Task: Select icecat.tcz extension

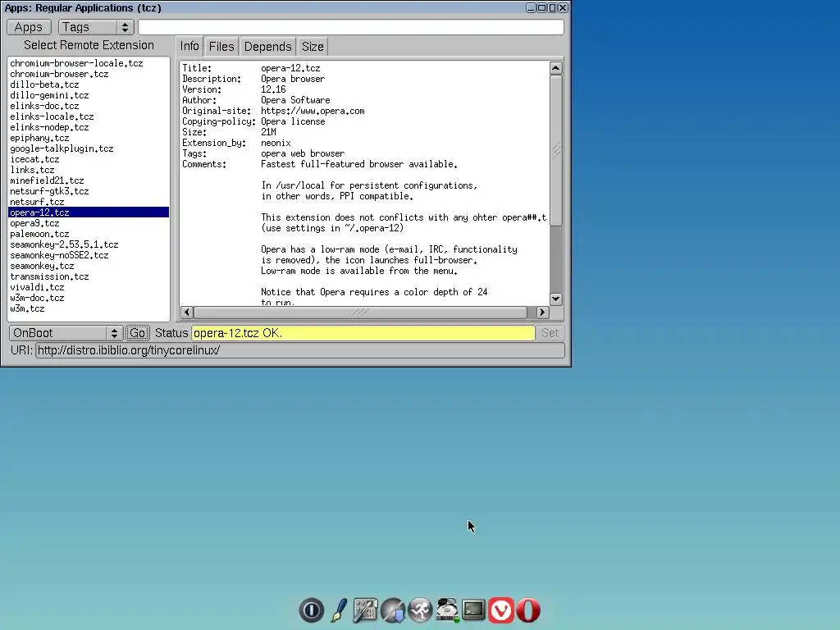Action: (x=89, y=160)
